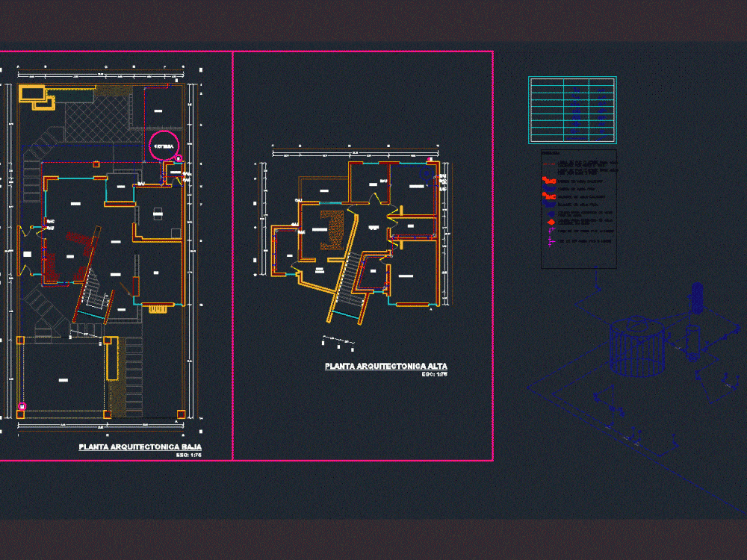Click the red diamond legend symbol
Viewport: 747px width, 560px height.
(x=550, y=221)
